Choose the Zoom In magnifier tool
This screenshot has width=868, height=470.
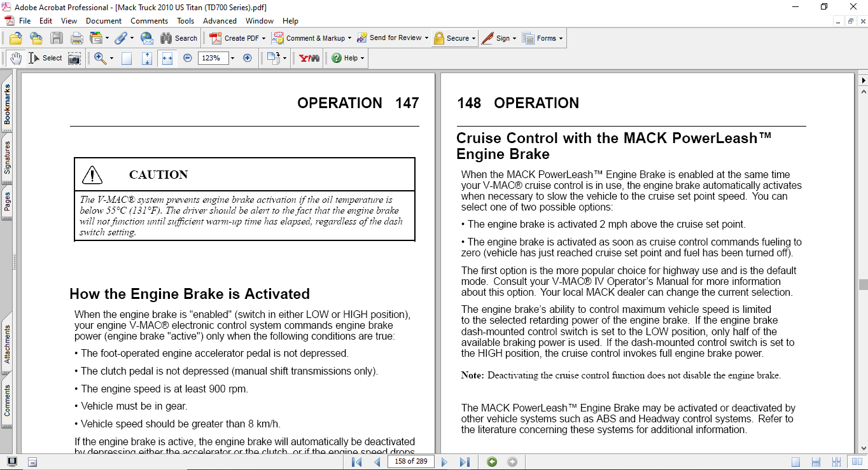(100, 58)
